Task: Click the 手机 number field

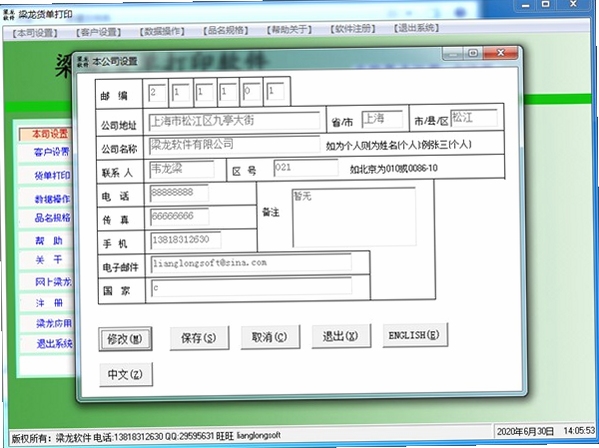Action: [186, 240]
